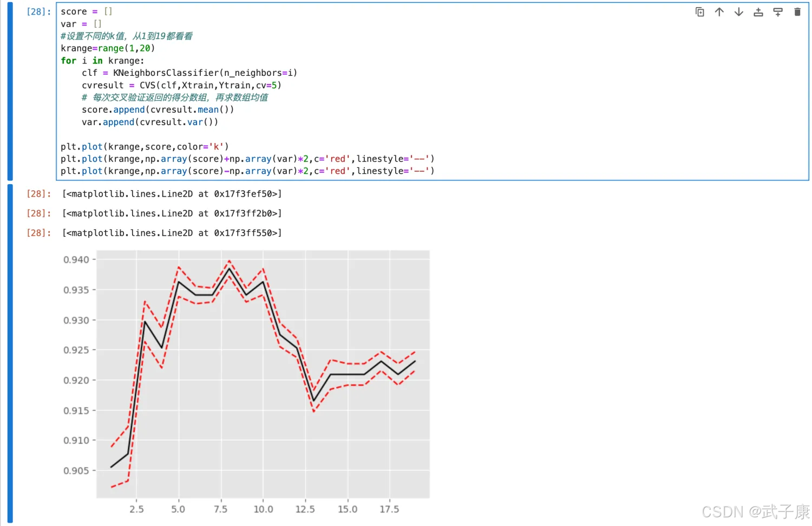This screenshot has width=812, height=526.
Task: Place cursor on line 'score = []'
Action: pyautogui.click(x=87, y=11)
